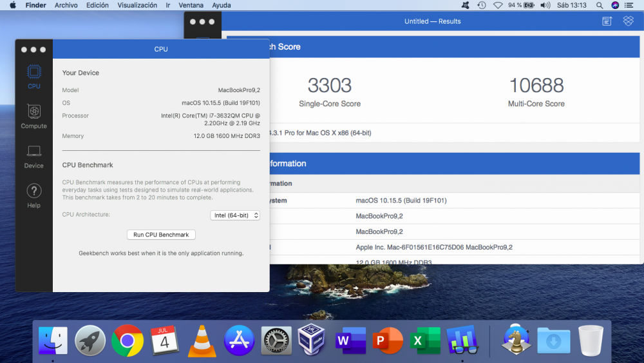
Task: Open Calendar from the Dock
Action: (x=164, y=340)
